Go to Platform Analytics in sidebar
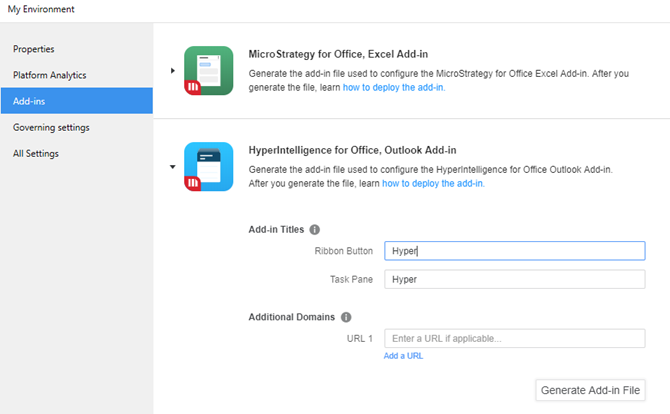Screen dimensions: 670x414 click(49, 75)
